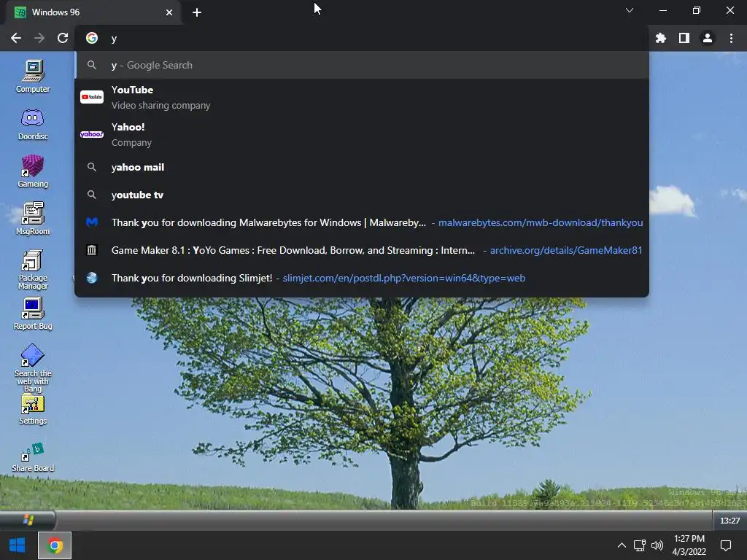Viewport: 747px width, 560px height.
Task: Open the Chrome profile avatar icon
Action: coord(708,38)
